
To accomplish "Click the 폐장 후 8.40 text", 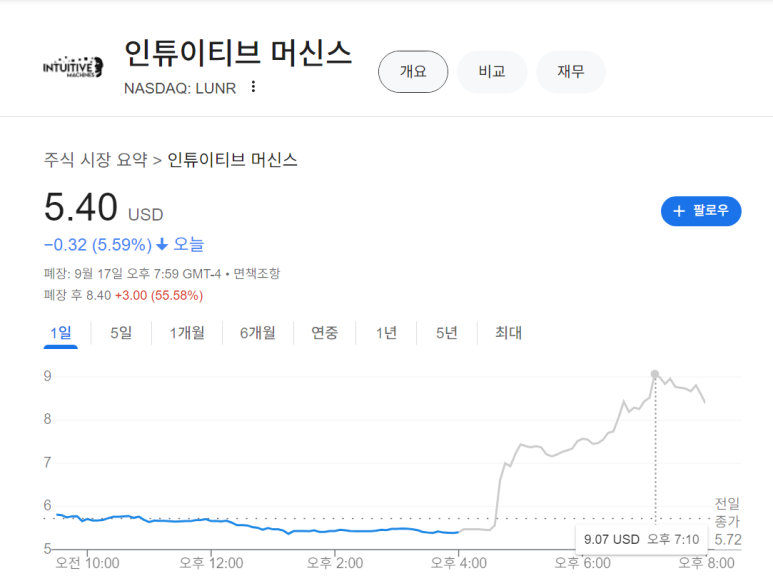I will click(x=77, y=295).
